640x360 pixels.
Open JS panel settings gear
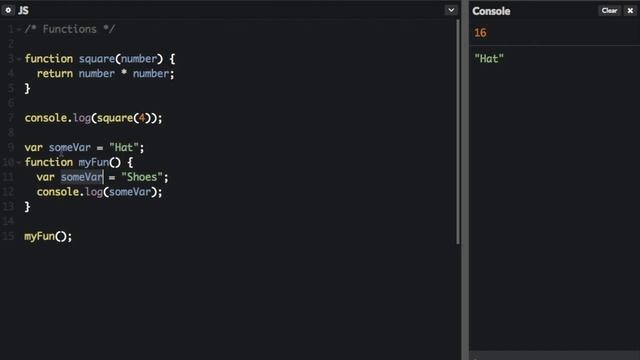tap(8, 10)
